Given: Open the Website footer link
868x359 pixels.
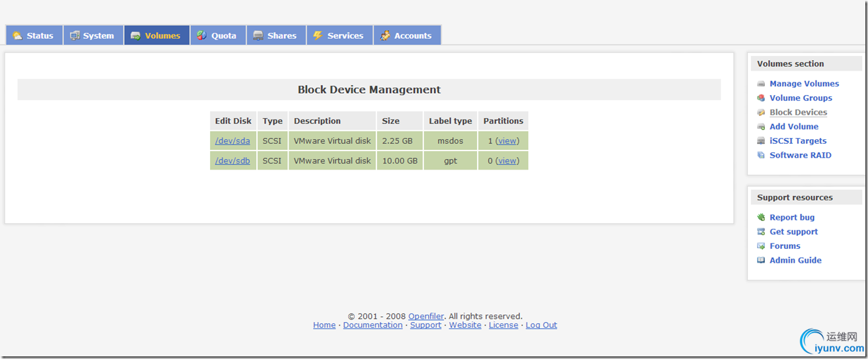Looking at the screenshot, I should (465, 325).
